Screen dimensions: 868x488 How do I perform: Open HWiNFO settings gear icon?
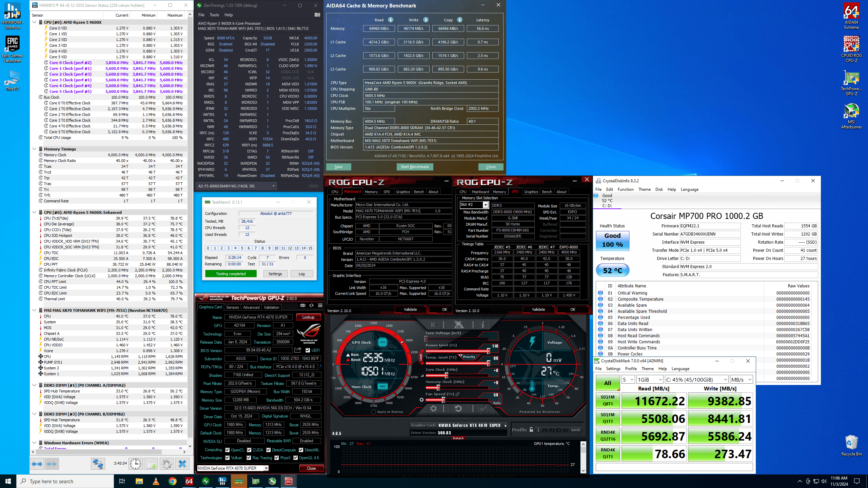coord(166,464)
